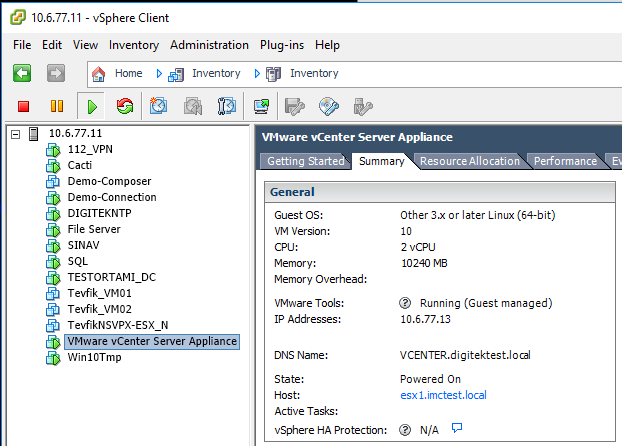Open the esx1.imctest.local host link
Screen dimensions: 622x446
pyautogui.click(x=443, y=395)
